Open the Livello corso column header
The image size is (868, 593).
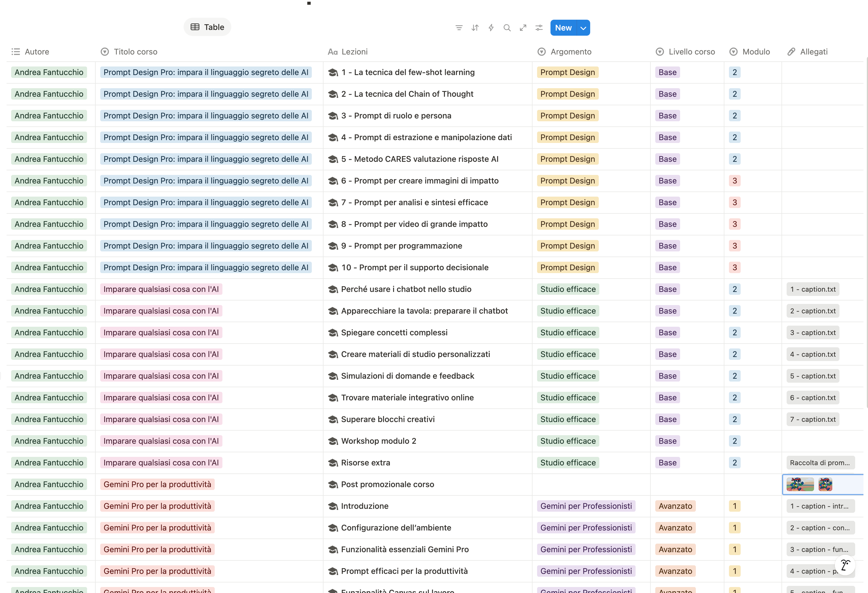[691, 52]
